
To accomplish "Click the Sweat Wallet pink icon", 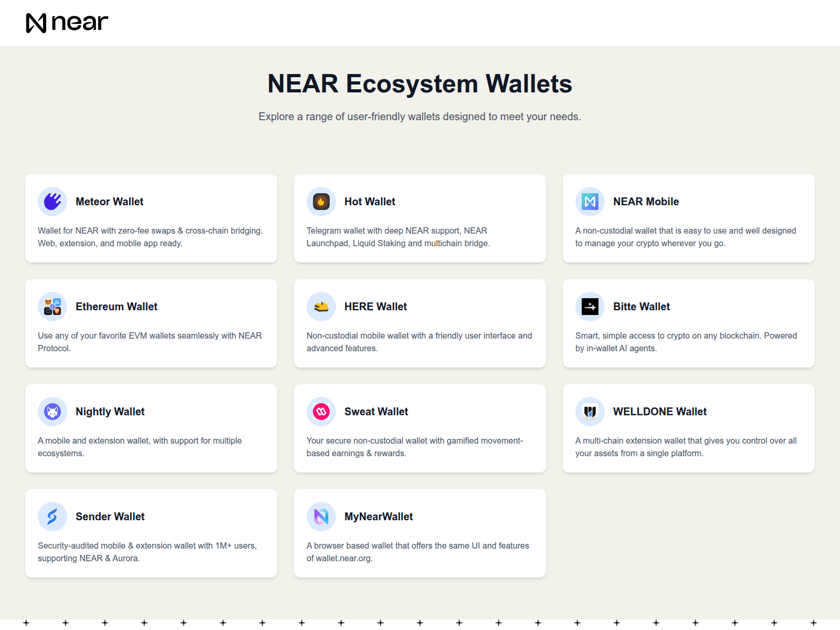I will (321, 412).
